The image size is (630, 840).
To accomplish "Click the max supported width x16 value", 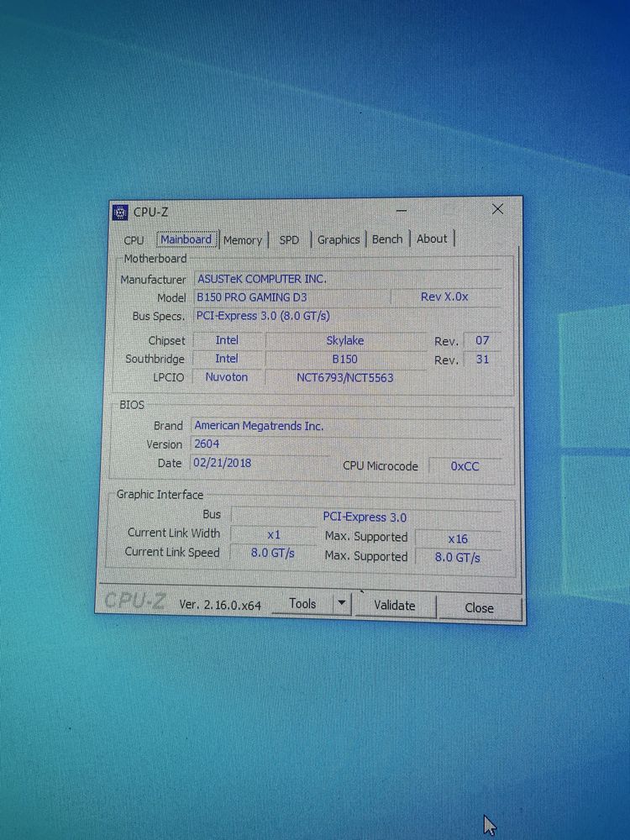I will pos(458,539).
